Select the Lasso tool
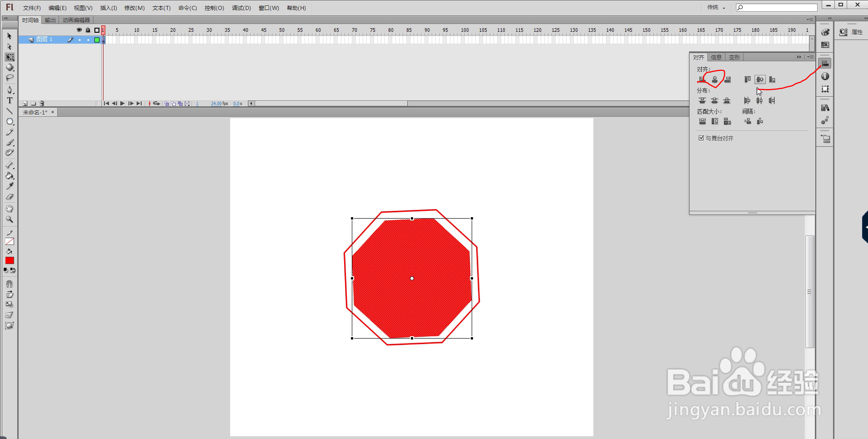Image resolution: width=868 pixels, height=439 pixels. tap(10, 78)
